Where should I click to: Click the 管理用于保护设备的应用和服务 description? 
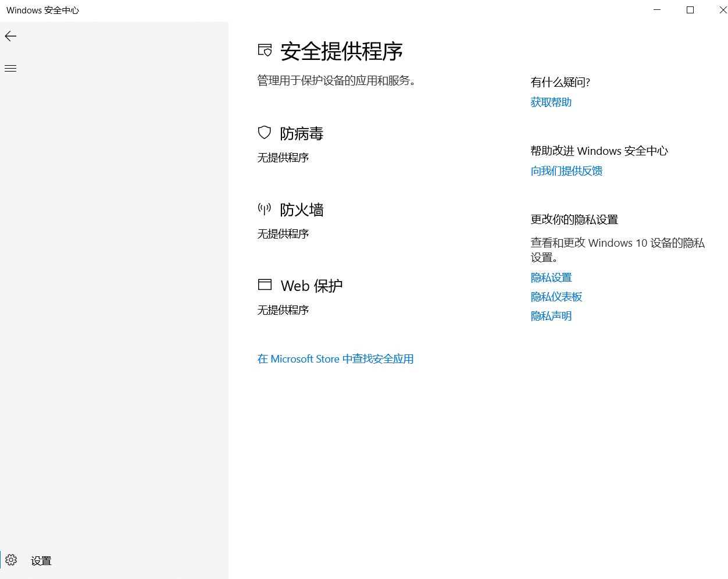tap(337, 81)
